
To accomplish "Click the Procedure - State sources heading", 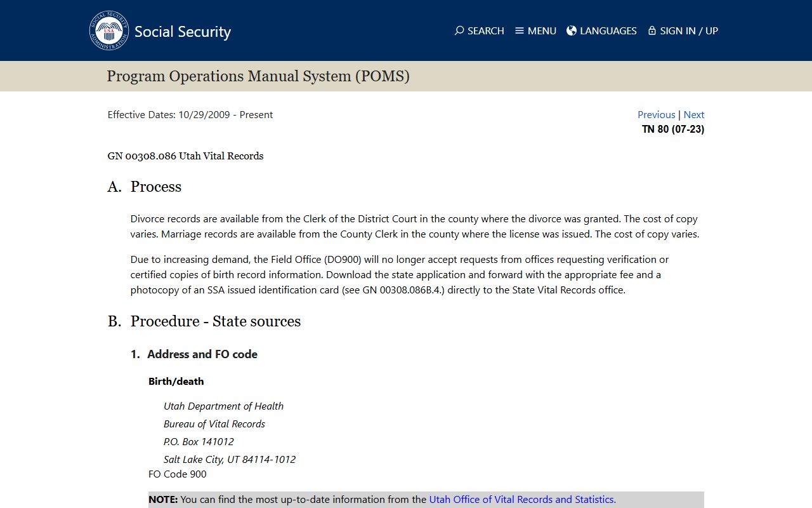I will tap(215, 321).
